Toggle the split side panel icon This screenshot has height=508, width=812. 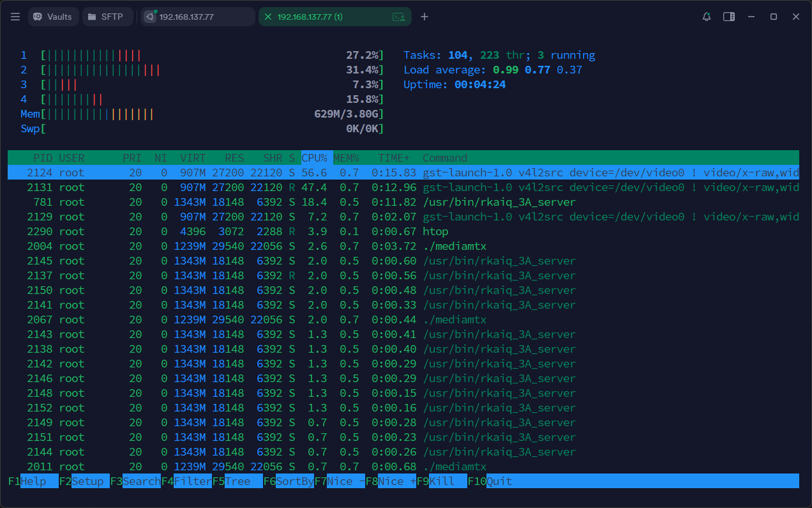click(x=728, y=17)
